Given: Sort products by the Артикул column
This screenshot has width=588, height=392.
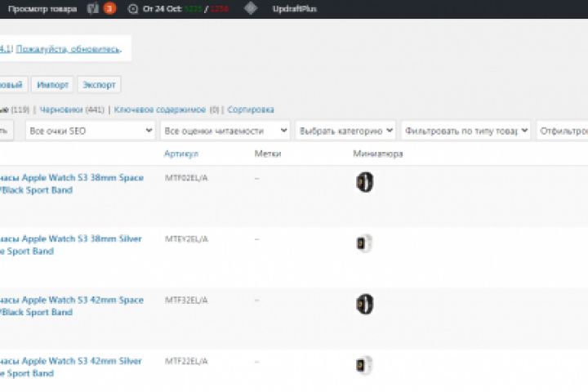Looking at the screenshot, I should coord(180,154).
